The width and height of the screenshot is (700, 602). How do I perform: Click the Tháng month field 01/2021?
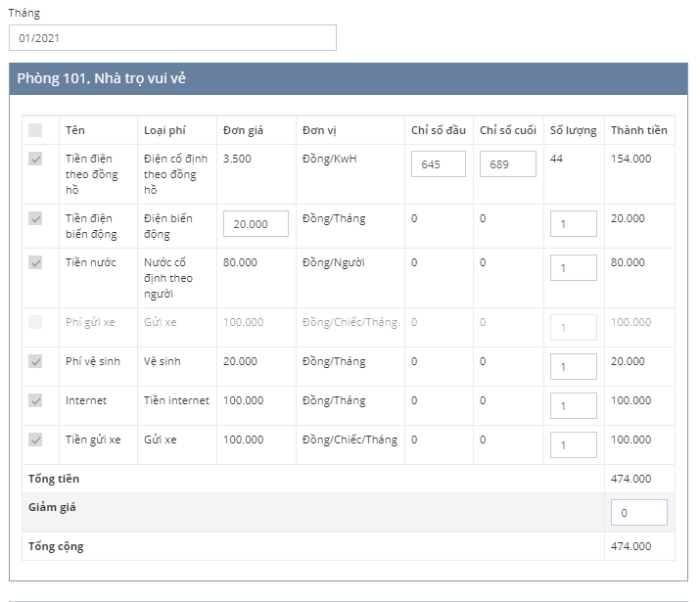(x=172, y=38)
